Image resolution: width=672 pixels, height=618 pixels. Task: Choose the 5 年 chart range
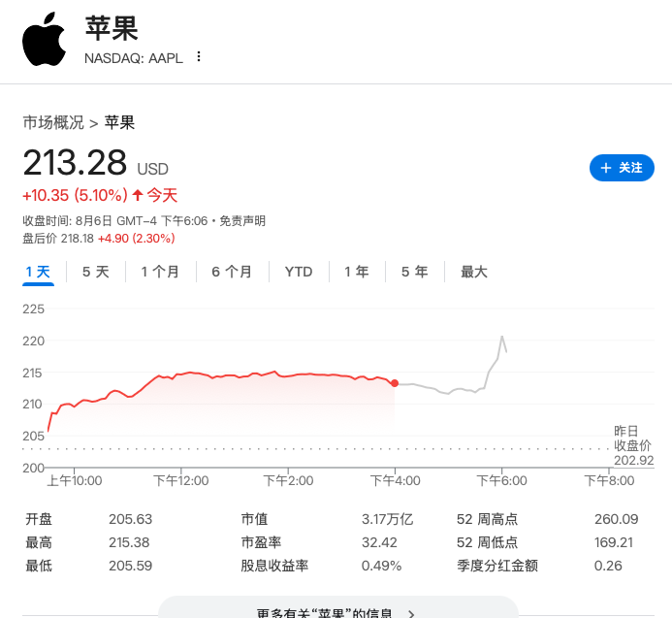click(x=414, y=272)
